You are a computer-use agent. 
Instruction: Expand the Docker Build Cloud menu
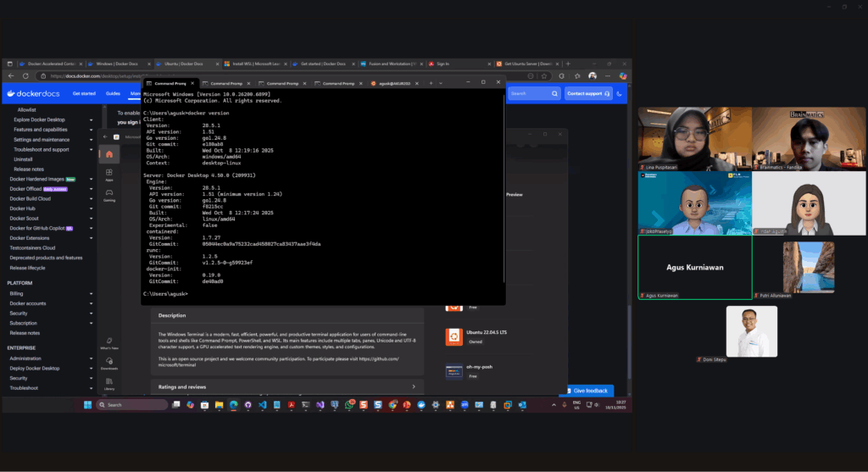click(91, 198)
